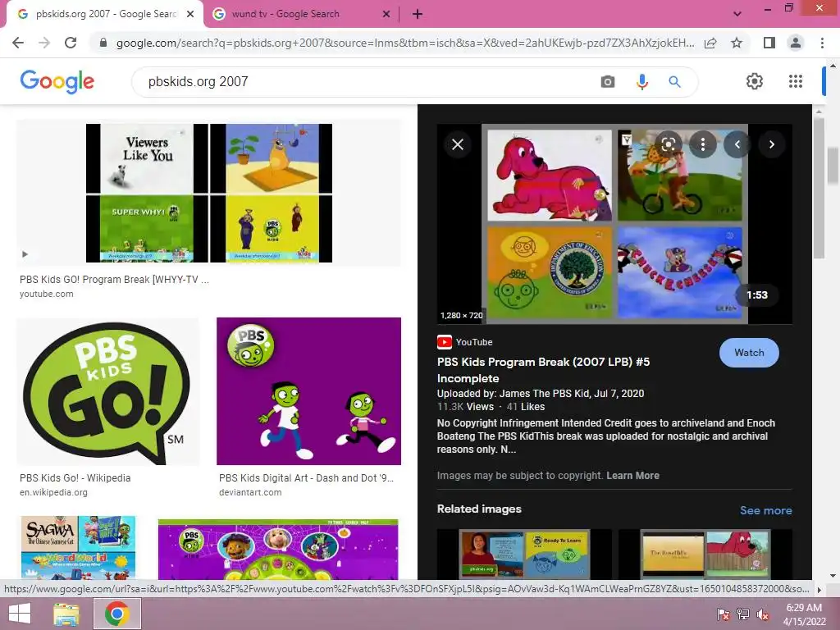Image resolution: width=840 pixels, height=630 pixels.
Task: Click preview panel vertical scrollbar
Action: pos(818,188)
